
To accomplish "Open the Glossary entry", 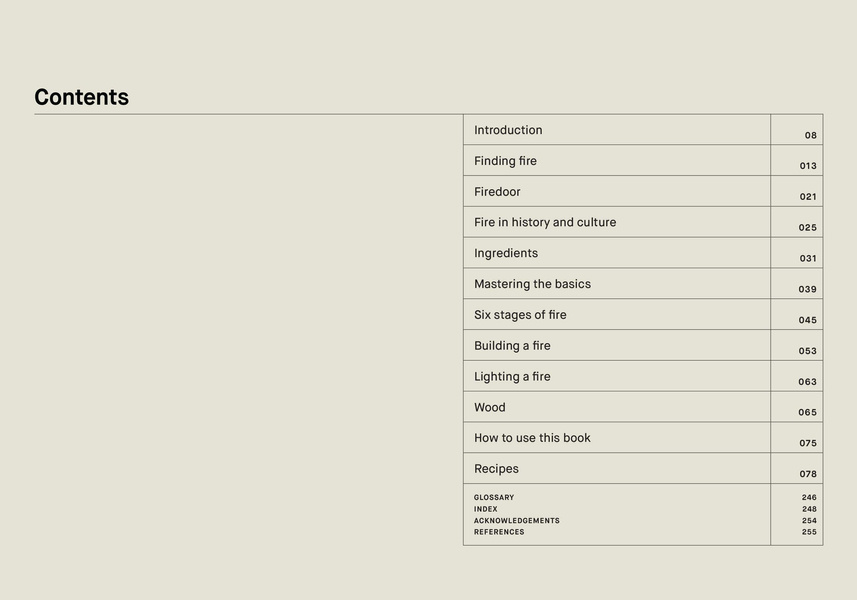I will 494,497.
